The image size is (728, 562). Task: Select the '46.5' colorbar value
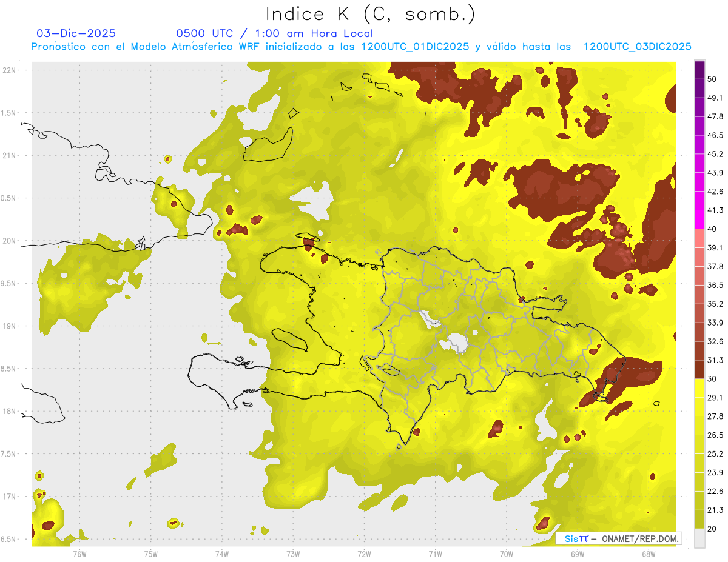coord(715,135)
